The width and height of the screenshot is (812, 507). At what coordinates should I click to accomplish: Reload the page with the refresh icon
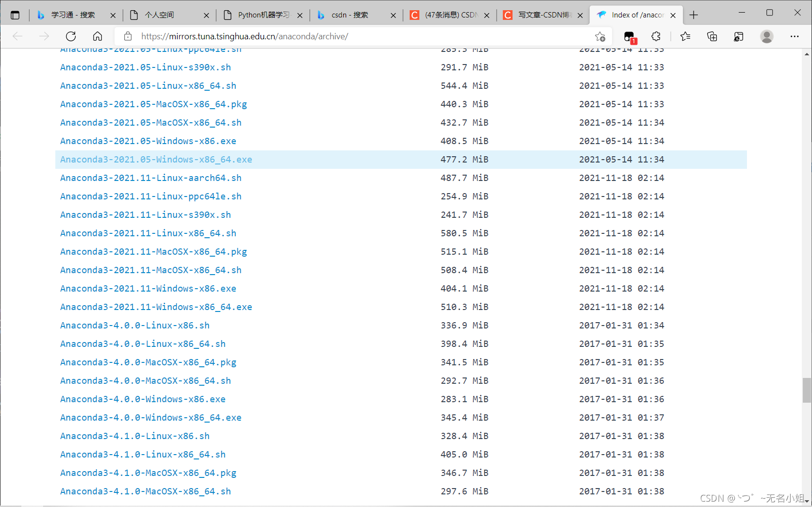[71, 36]
